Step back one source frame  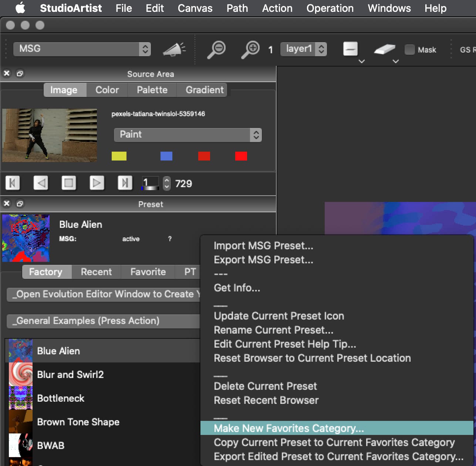[41, 183]
